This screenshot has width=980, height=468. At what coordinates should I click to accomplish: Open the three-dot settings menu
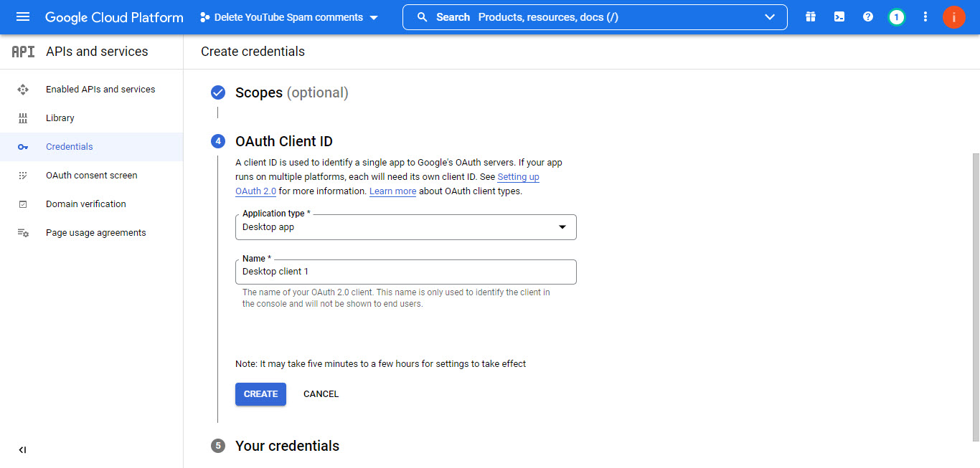tap(925, 17)
